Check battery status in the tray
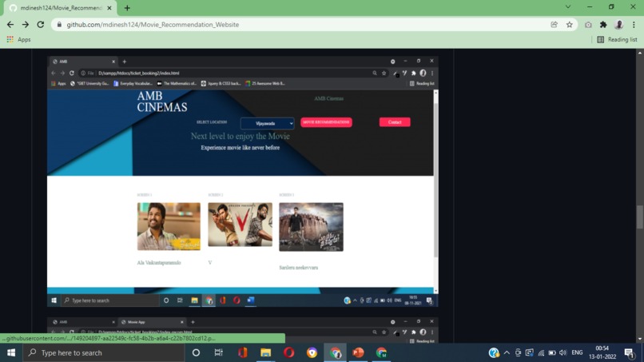Screen dimensions: 644x362 pyautogui.click(x=552, y=352)
